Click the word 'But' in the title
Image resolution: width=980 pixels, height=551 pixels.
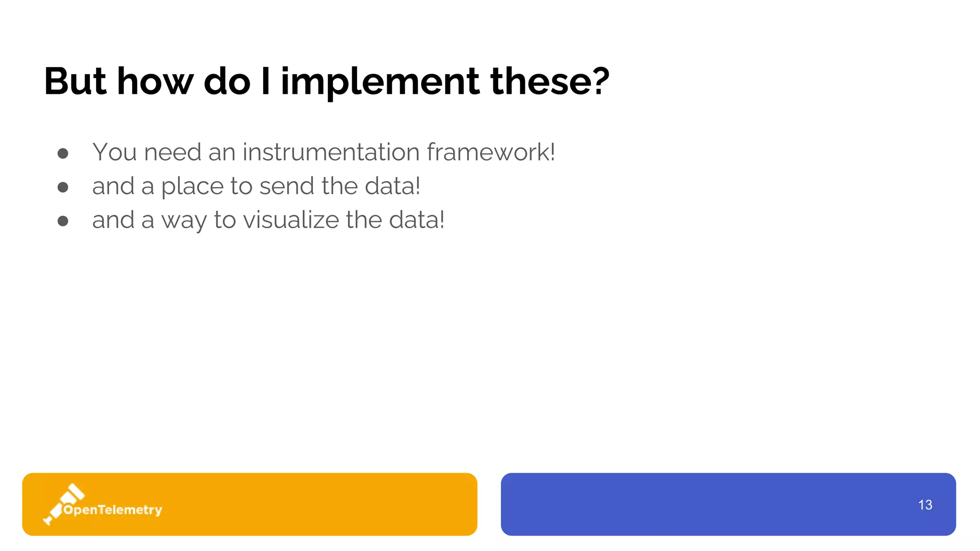coord(75,81)
